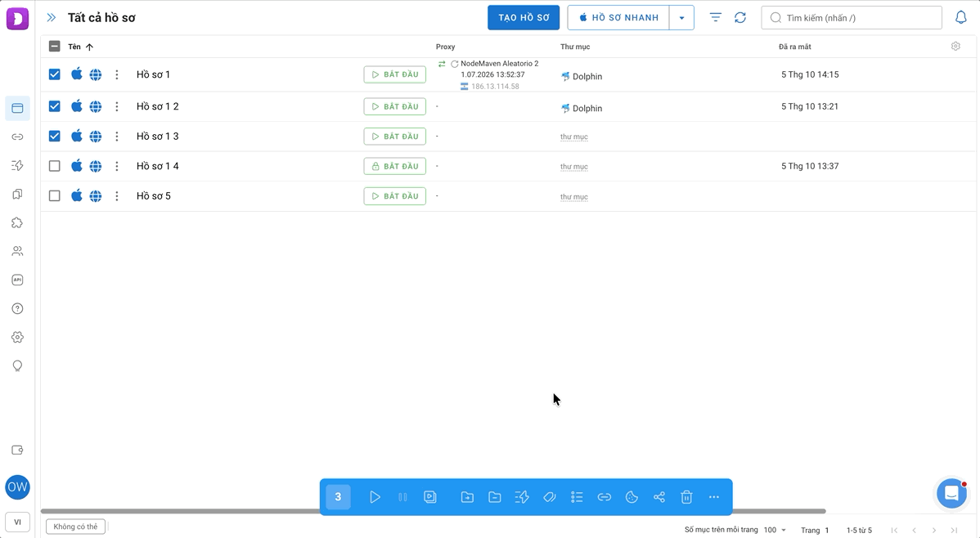Open the table column settings gear
The width and height of the screenshot is (980, 538).
click(x=955, y=47)
